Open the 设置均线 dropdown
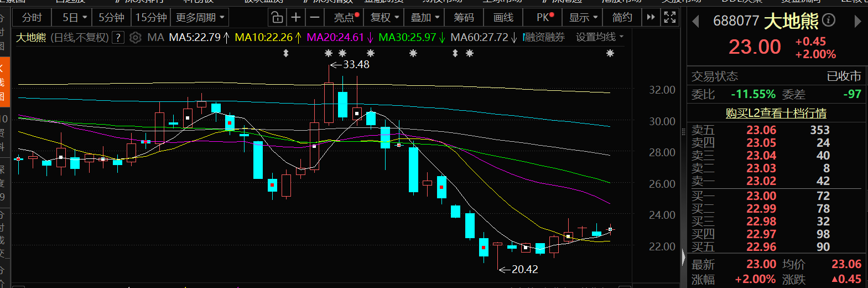 click(600, 37)
